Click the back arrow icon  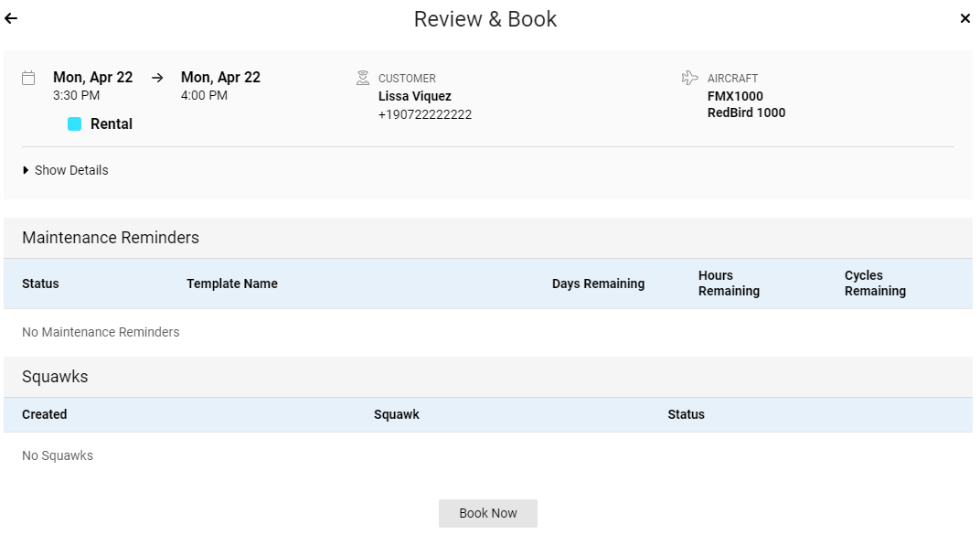(11, 18)
